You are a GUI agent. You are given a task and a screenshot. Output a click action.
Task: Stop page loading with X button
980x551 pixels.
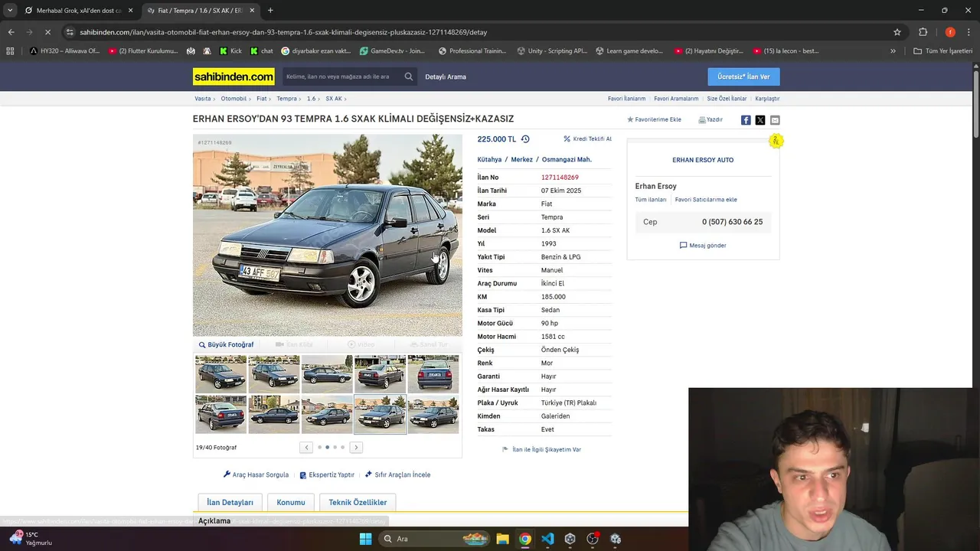tap(47, 32)
